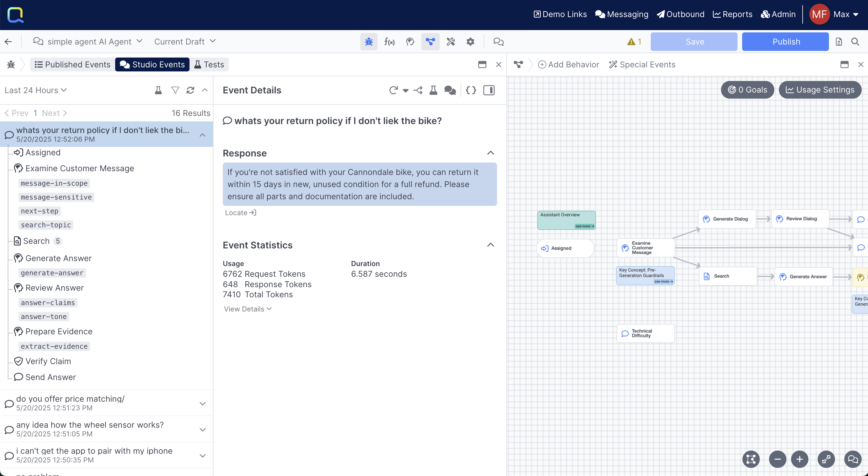Image resolution: width=868 pixels, height=476 pixels.
Task: Refresh the events list
Action: pyautogui.click(x=190, y=90)
